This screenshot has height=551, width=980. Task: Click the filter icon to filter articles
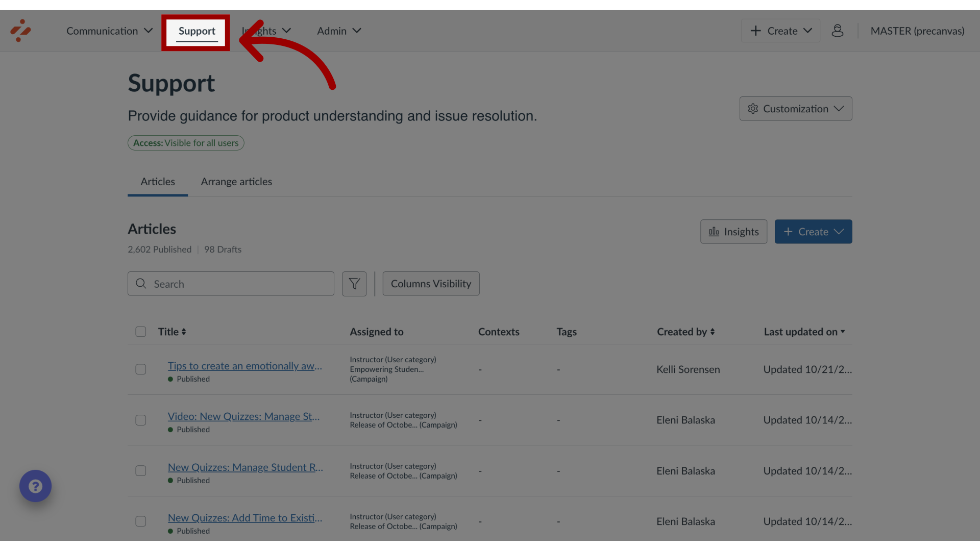354,283
